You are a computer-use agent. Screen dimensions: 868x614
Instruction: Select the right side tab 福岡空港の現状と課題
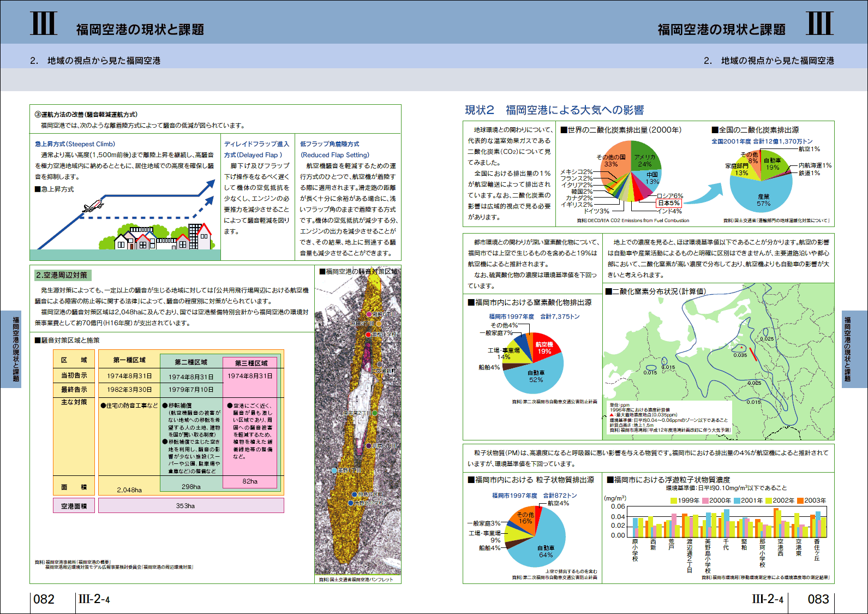(854, 349)
